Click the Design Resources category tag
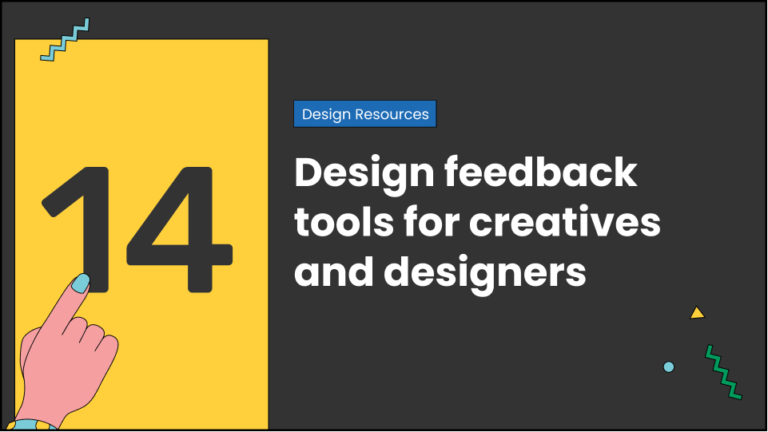Viewport: 768px width, 432px height. (365, 114)
